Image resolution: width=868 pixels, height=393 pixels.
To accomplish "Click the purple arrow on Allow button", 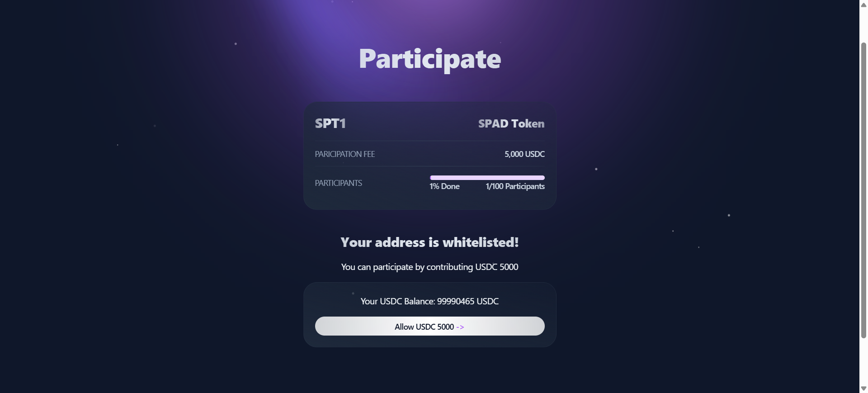I will [x=460, y=327].
